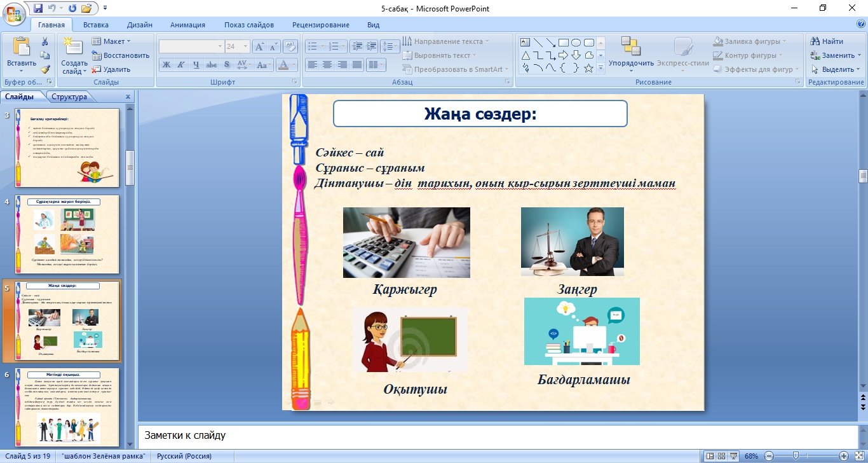Open the Рецензирование ribbon tab
The image size is (868, 463).
321,25
